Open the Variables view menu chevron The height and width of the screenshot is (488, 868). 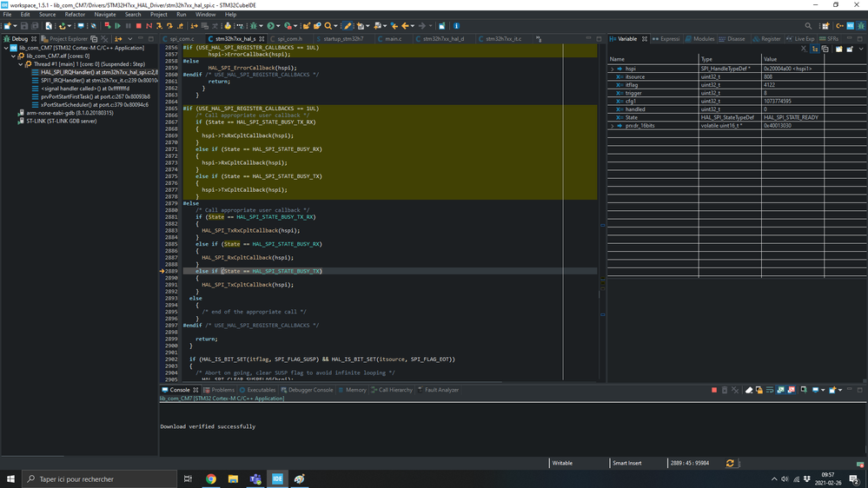(x=861, y=49)
